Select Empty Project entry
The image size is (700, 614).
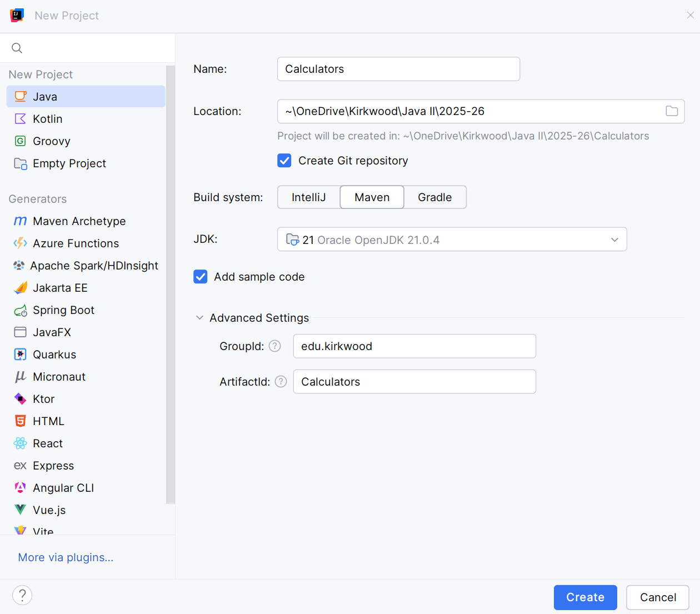pyautogui.click(x=86, y=163)
